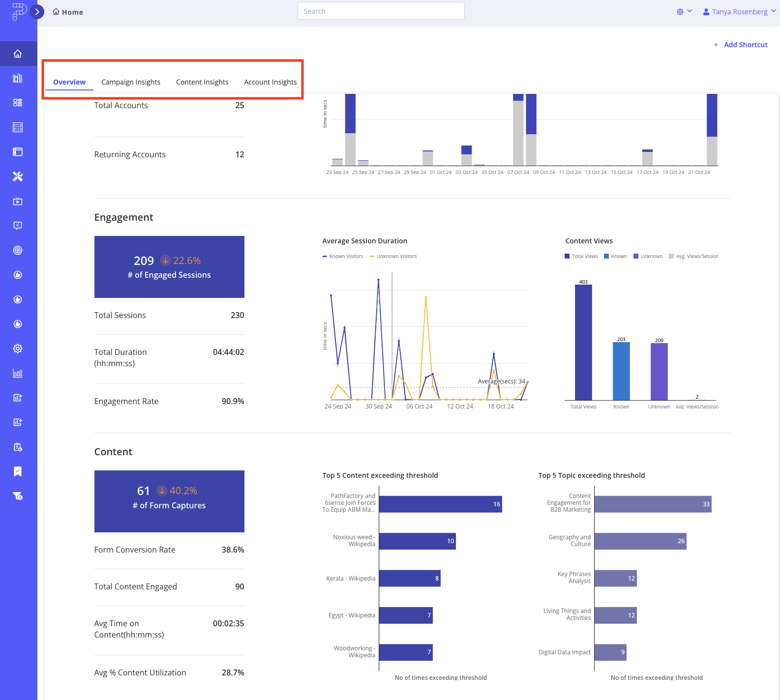Screen dimensions: 780x700
Task: Click the Add Shortcut link
Action: coord(741,45)
